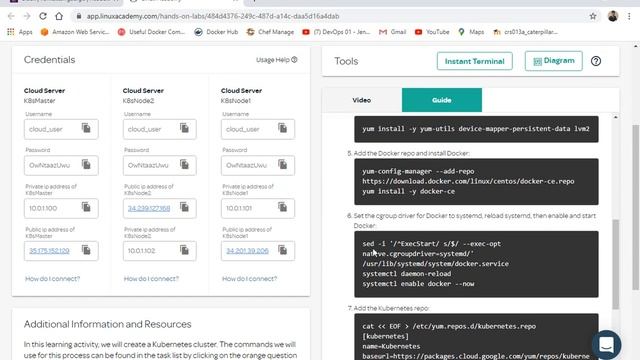Open the Tools help question mark icon
The width and height of the screenshot is (640, 360).
(x=596, y=61)
